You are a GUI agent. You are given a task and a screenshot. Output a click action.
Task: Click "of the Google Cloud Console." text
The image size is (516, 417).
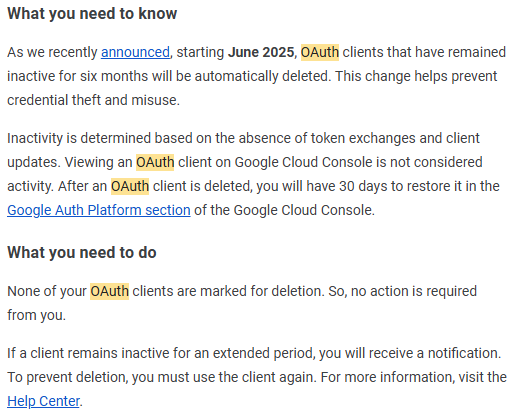(x=284, y=210)
